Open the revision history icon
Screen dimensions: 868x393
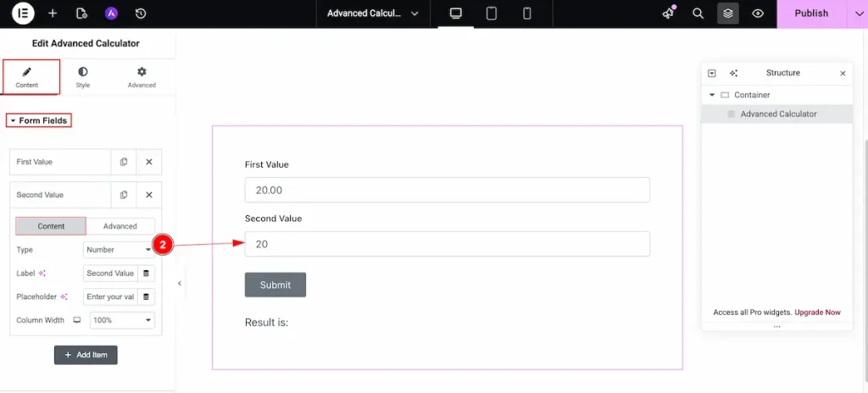pyautogui.click(x=141, y=14)
